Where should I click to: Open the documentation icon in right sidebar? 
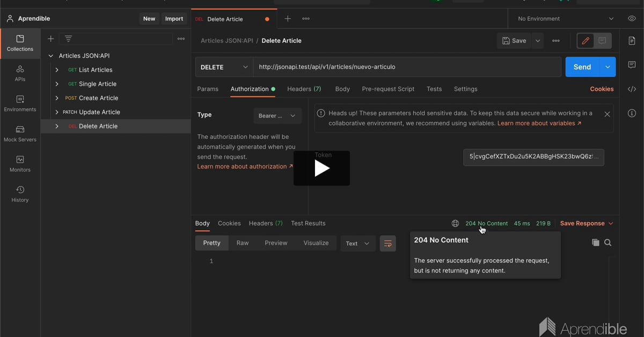[632, 41]
